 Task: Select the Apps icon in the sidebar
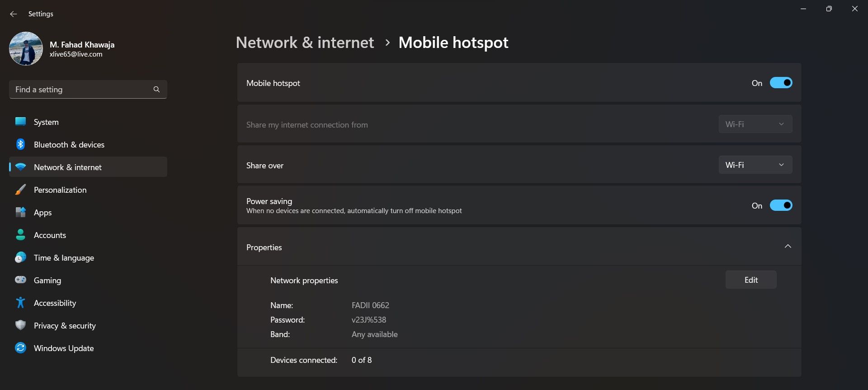tap(20, 212)
